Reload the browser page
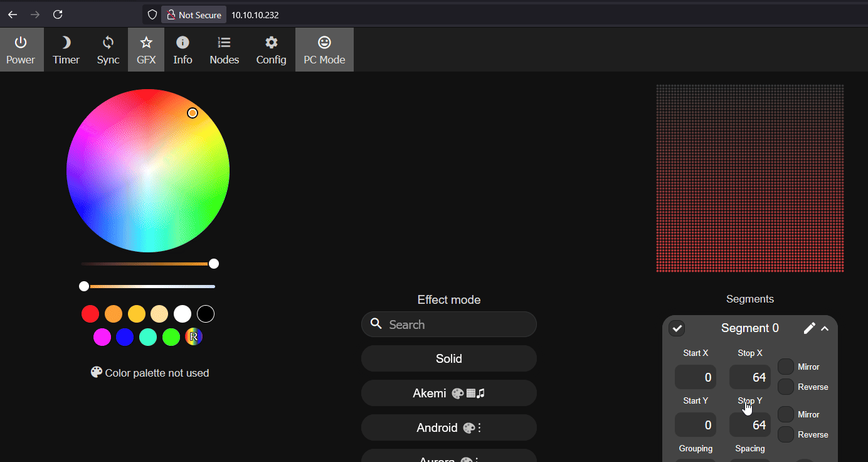The height and width of the screenshot is (462, 868). [58, 14]
